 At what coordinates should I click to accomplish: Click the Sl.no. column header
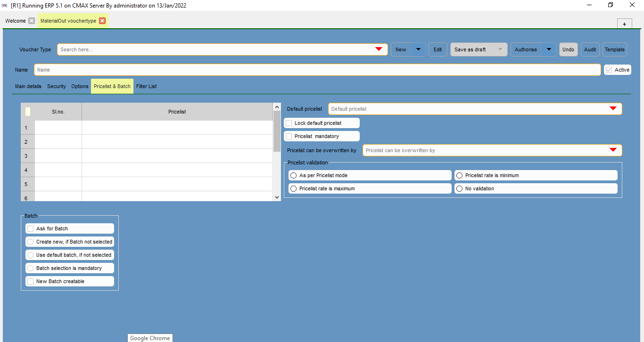(x=58, y=112)
